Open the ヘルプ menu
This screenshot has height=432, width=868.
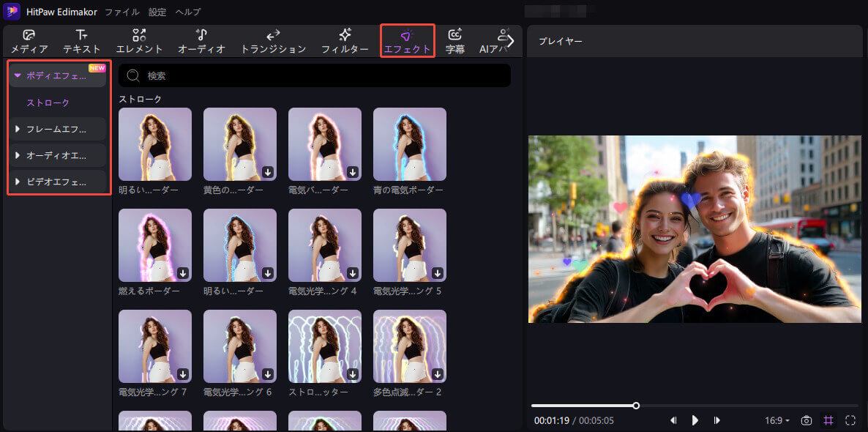pos(187,12)
